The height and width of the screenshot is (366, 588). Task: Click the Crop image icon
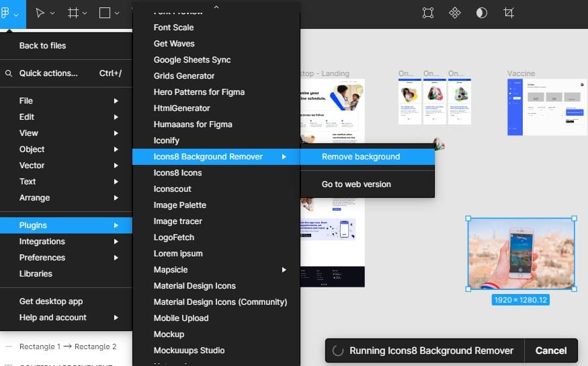509,13
